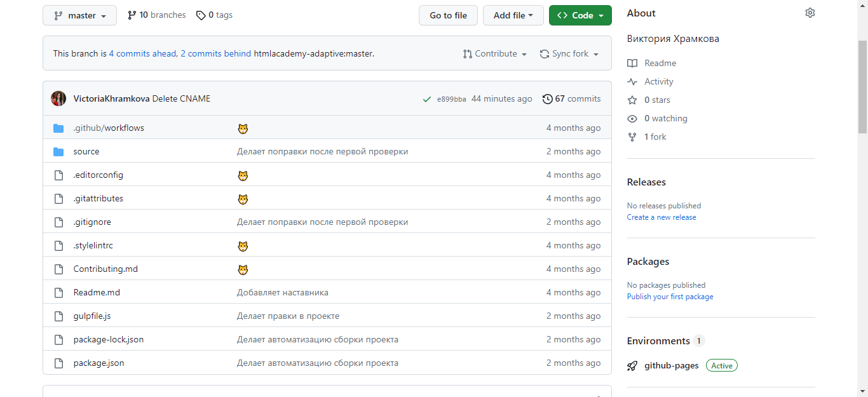Viewport: 868px width, 397px height.
Task: Click the rocket icon next to github-pages
Action: (632, 366)
